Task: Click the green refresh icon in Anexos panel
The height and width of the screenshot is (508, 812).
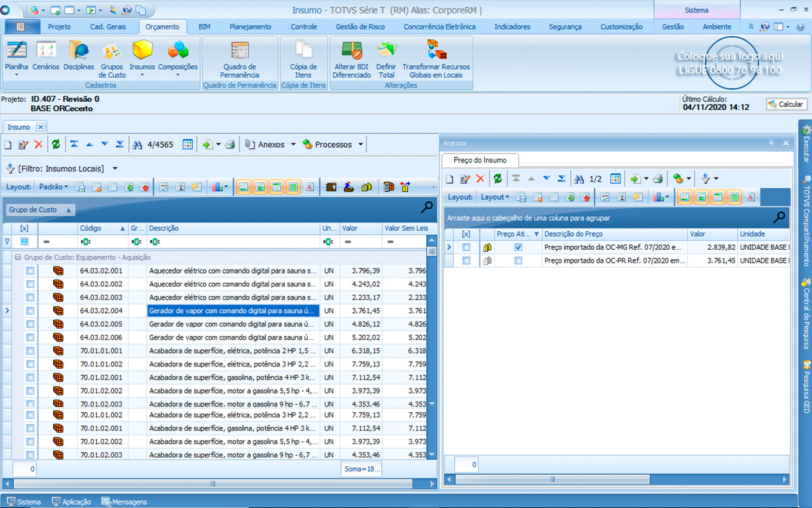Action: (497, 179)
